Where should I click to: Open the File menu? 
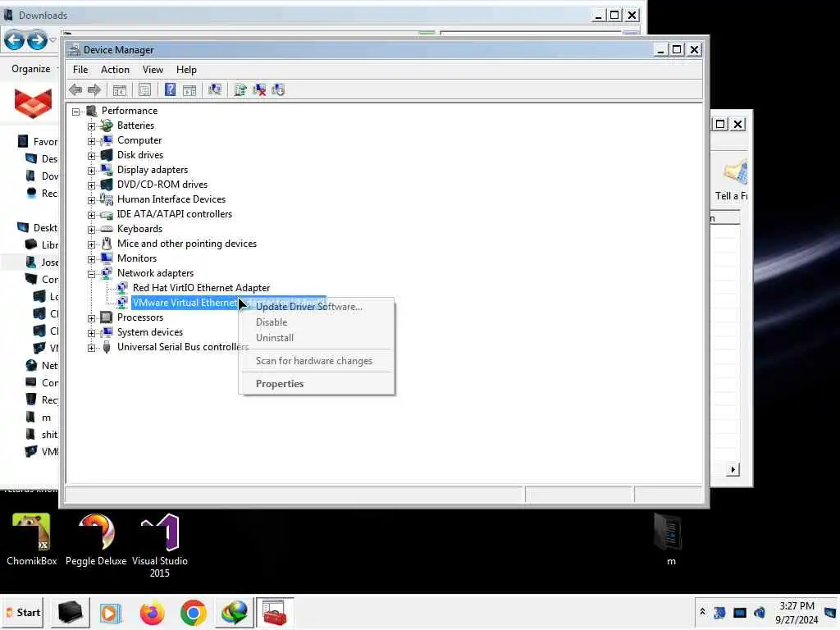point(80,70)
